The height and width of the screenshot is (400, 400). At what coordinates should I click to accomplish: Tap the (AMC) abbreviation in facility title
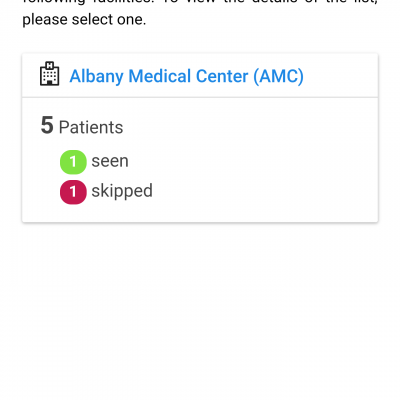279,76
